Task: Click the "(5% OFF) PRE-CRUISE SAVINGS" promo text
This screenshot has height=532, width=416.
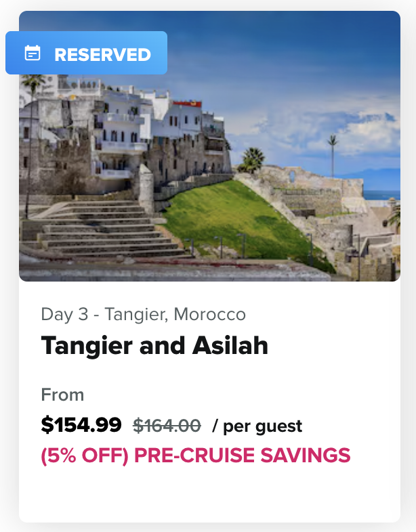Action: 196,456
